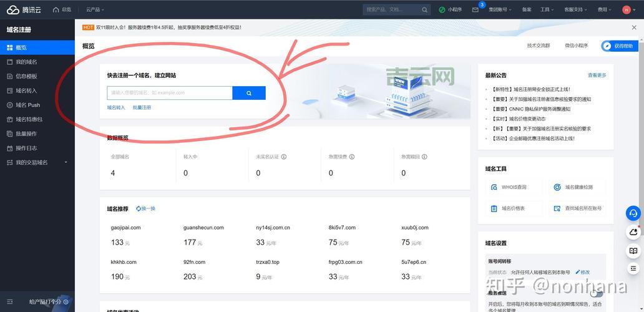Open the documentation book icon

pyautogui.click(x=633, y=251)
